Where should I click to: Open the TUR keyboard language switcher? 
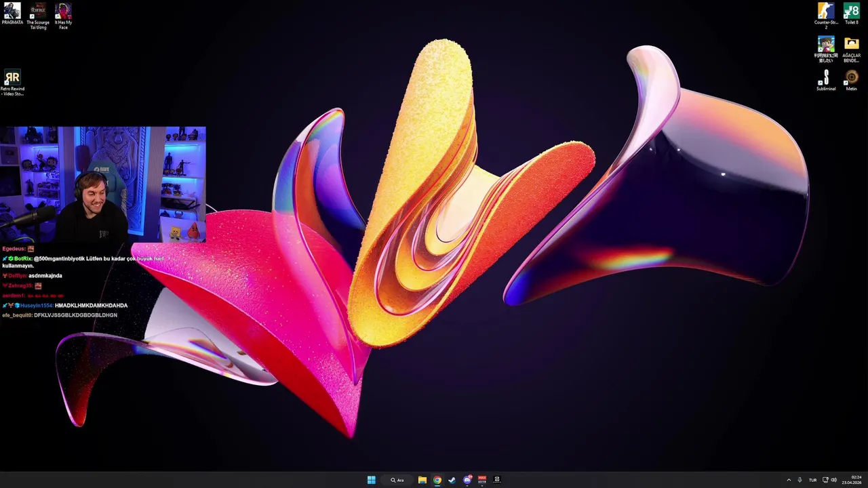(812, 480)
